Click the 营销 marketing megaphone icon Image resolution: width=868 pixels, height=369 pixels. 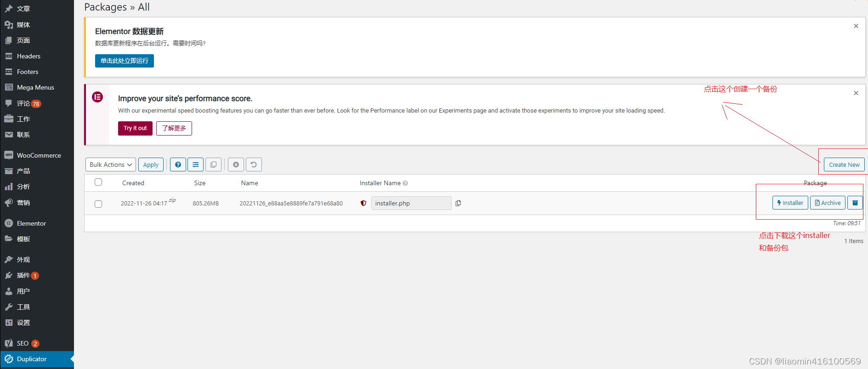point(9,203)
